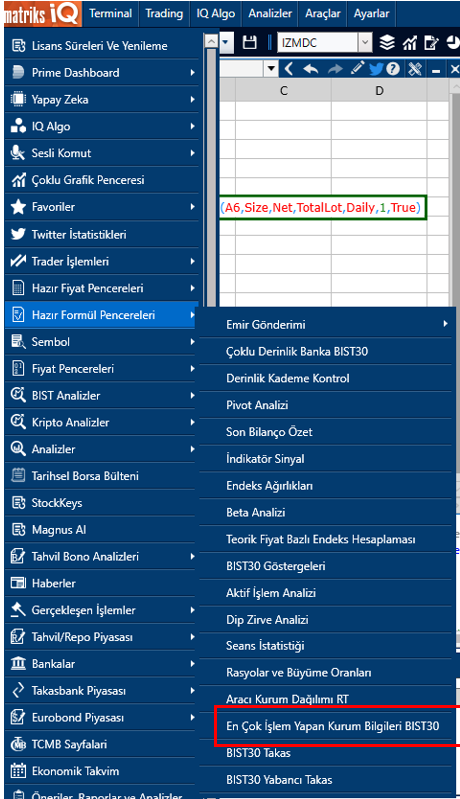This screenshot has height=799, width=460.
Task: Click the pencil edit icon in spreadsheet toolbar
Action: coord(358,68)
